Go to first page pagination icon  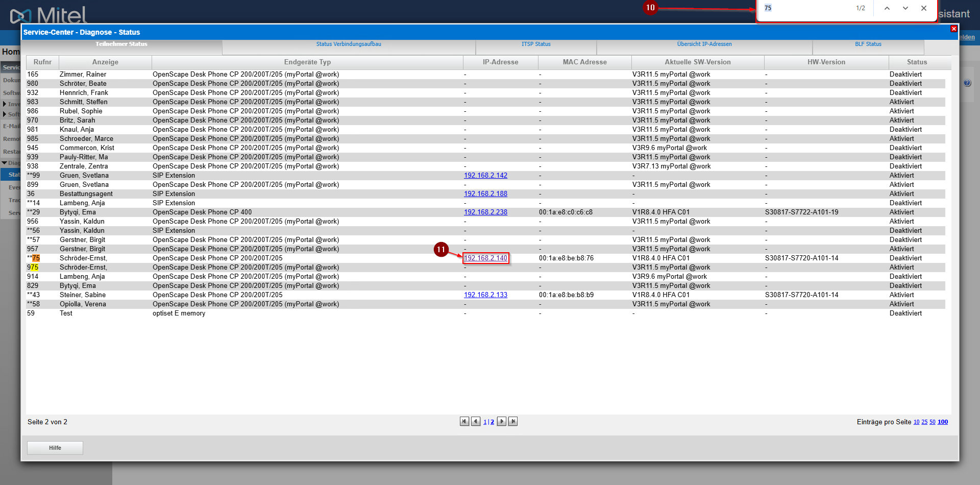click(x=464, y=422)
